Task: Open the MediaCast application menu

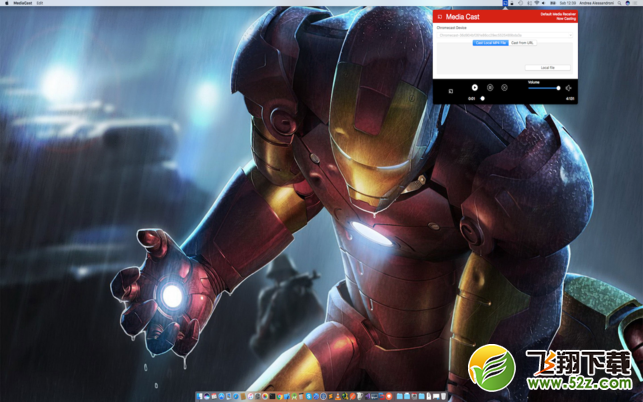Action: pyautogui.click(x=23, y=3)
